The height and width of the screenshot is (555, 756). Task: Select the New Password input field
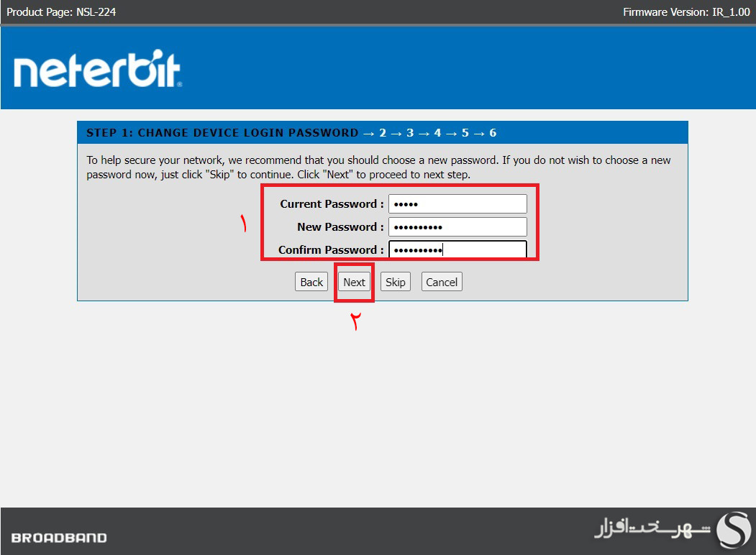click(457, 226)
